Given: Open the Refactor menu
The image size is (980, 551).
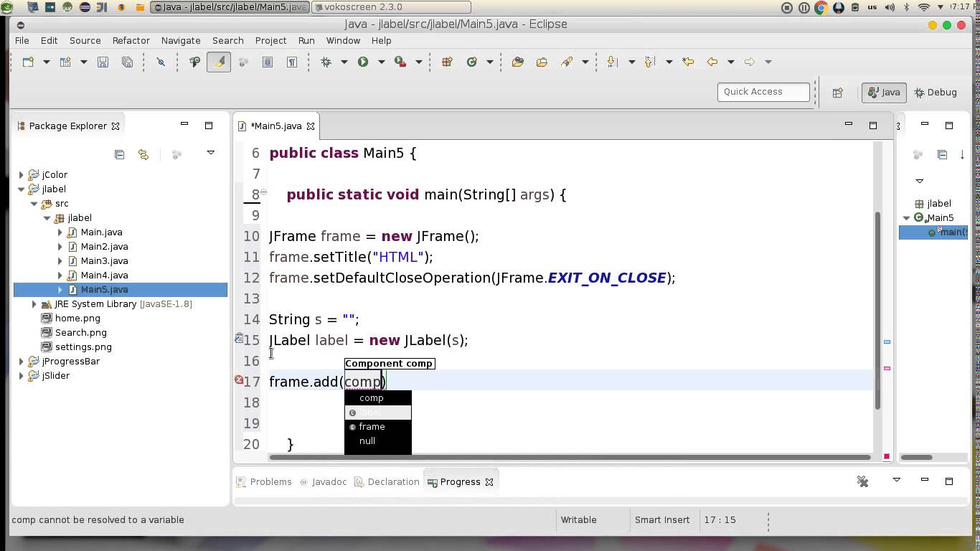Looking at the screenshot, I should click(x=131, y=40).
